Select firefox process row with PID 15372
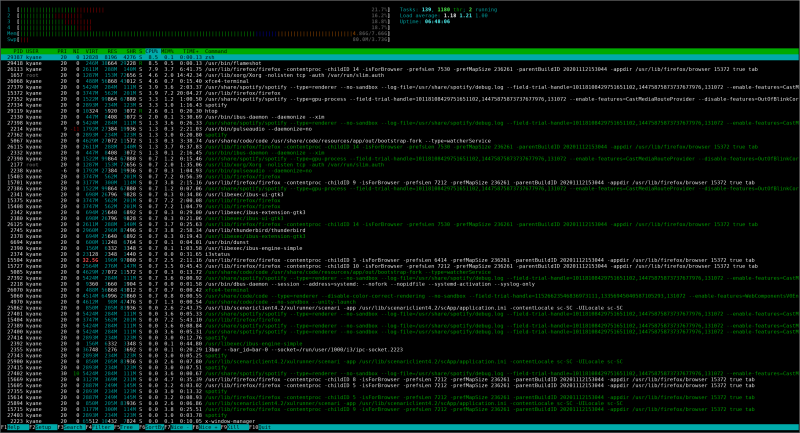This screenshot has height=433, width=800. pyautogui.click(x=400, y=93)
